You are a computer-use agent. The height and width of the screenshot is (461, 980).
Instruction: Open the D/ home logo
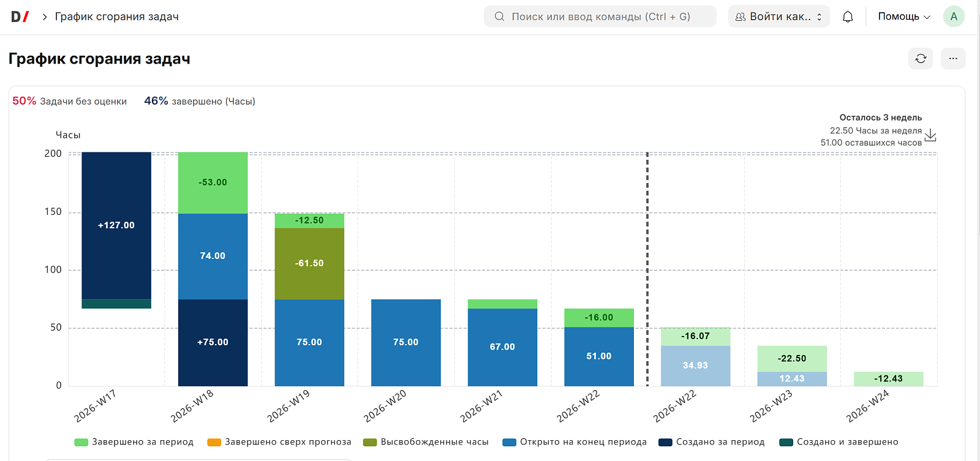[20, 17]
